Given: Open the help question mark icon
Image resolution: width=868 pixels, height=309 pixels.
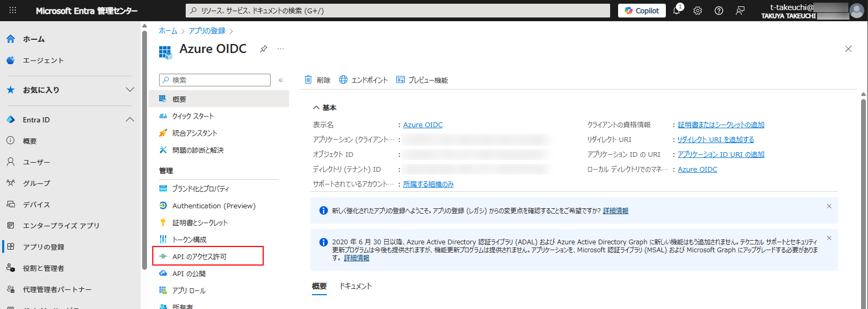Looking at the screenshot, I should [x=719, y=11].
